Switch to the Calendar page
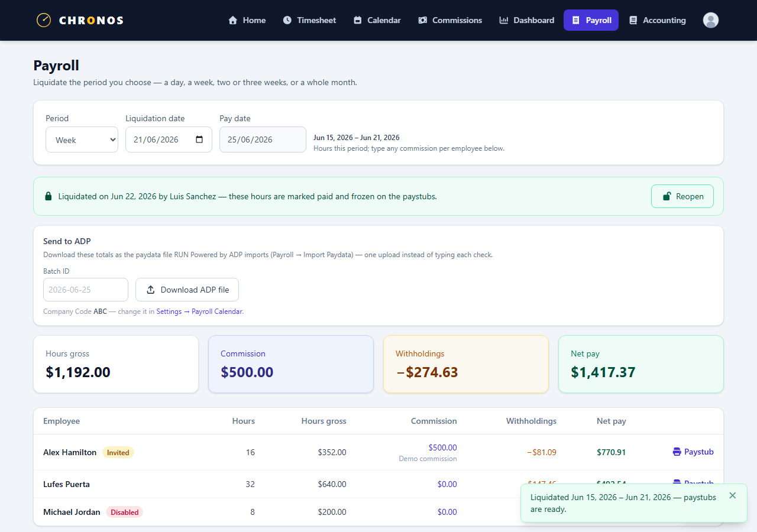Viewport: 757px width, 532px height. click(377, 20)
